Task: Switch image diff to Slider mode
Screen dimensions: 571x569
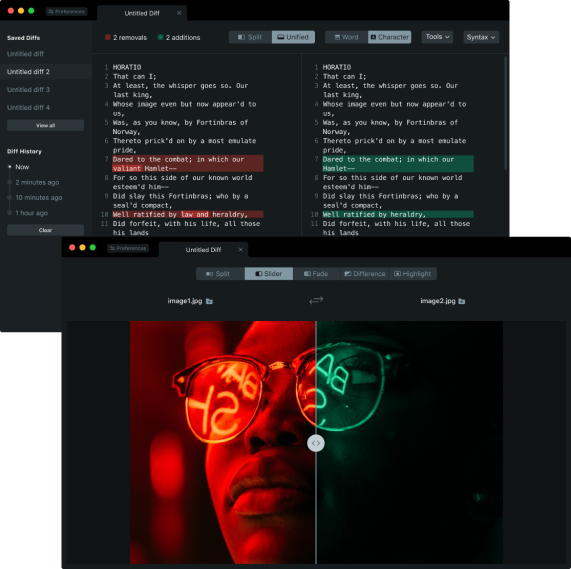Action: point(269,274)
